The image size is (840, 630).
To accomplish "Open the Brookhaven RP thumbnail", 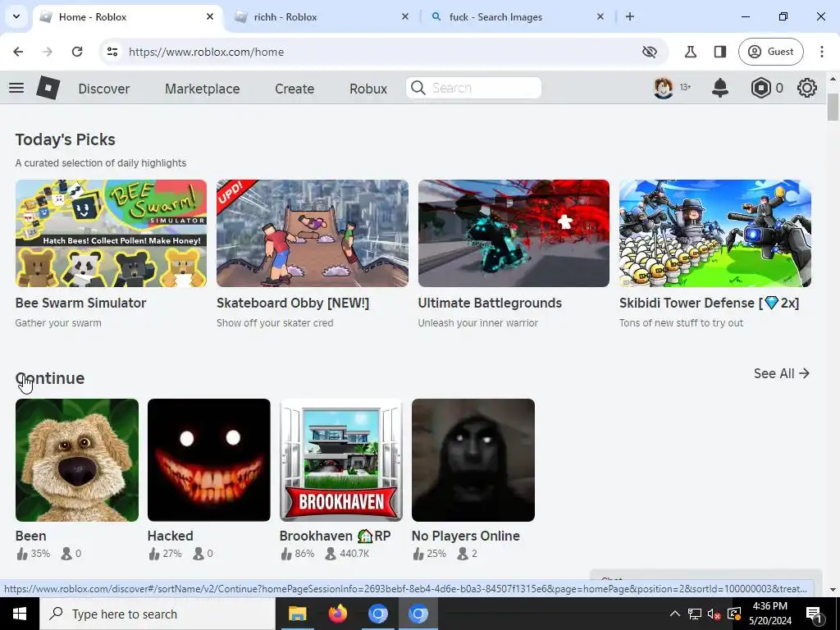I will (340, 459).
